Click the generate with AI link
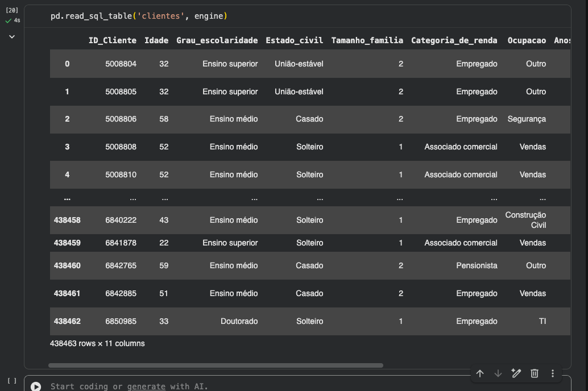This screenshot has width=588, height=391. pos(146,386)
